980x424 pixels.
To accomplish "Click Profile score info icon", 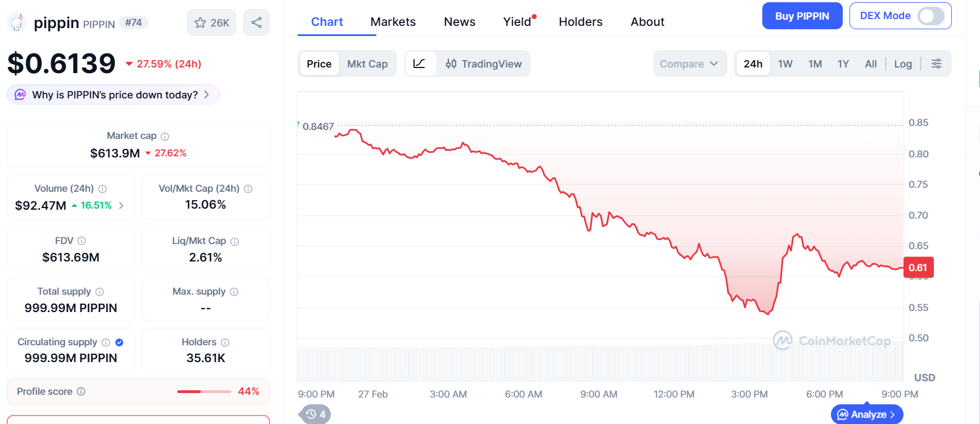I will pos(81,391).
